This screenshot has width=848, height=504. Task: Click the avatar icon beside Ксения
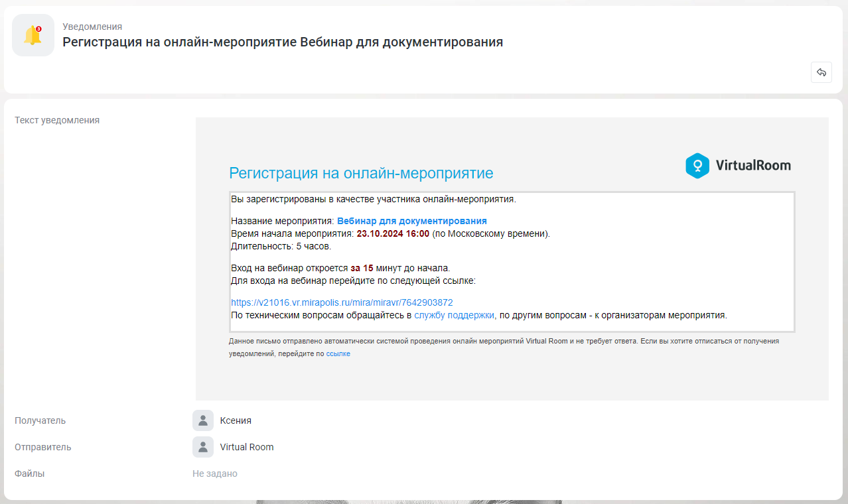click(203, 420)
